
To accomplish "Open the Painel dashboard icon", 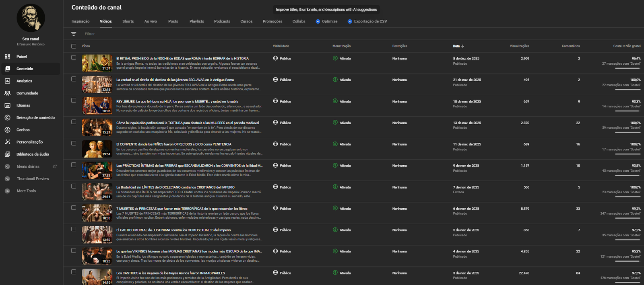I will [7, 57].
